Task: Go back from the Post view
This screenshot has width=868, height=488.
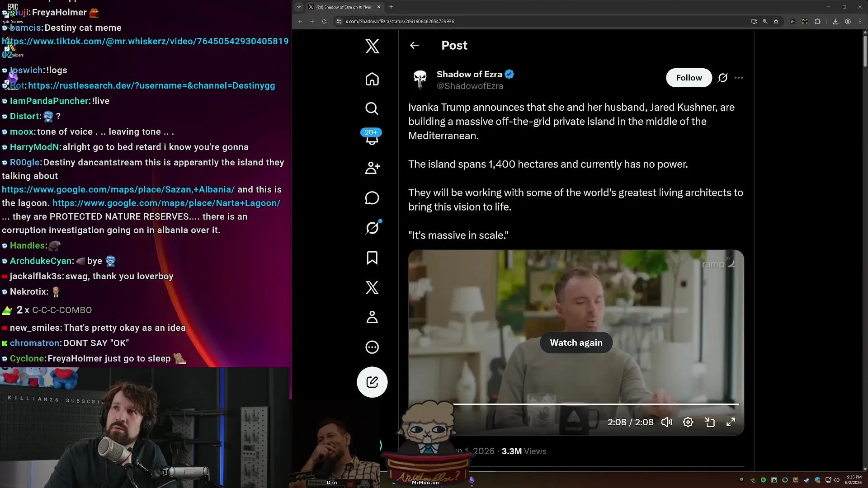Action: pos(414,45)
